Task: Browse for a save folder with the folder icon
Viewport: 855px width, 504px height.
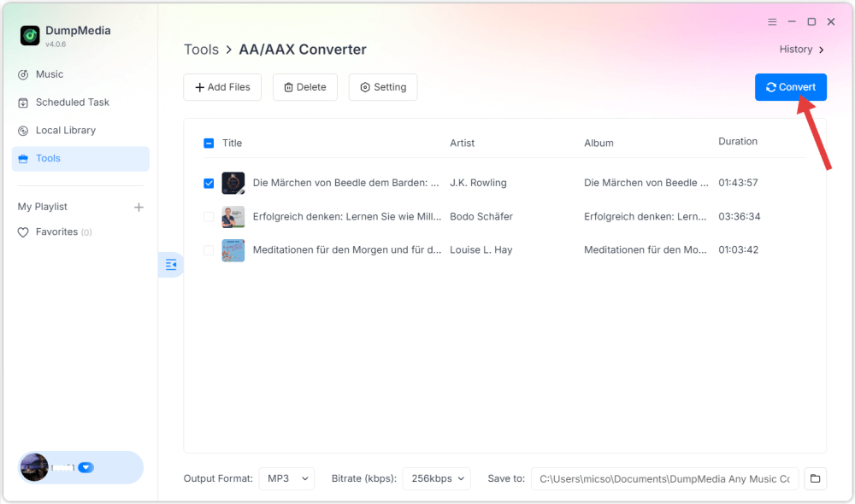Action: point(814,478)
